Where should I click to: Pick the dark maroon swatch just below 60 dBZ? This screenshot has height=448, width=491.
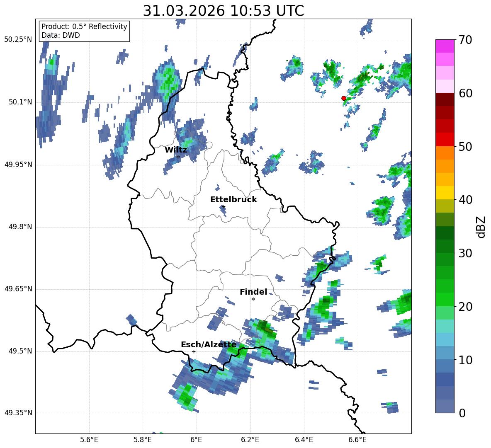[x=445, y=99]
